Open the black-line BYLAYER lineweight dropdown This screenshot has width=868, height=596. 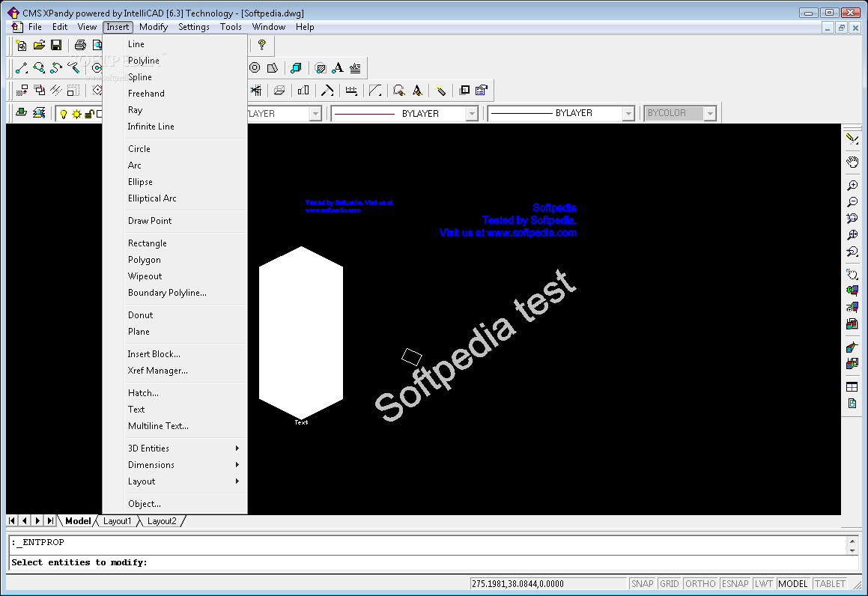(x=628, y=114)
